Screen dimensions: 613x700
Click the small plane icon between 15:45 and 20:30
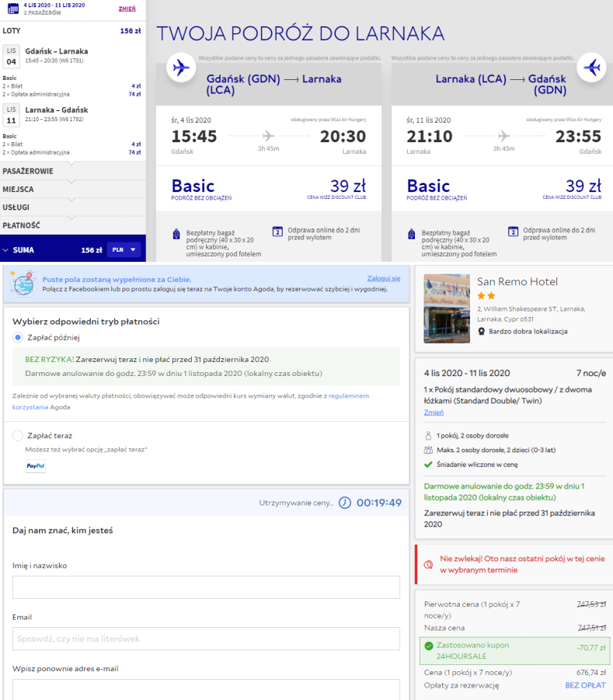[268, 135]
